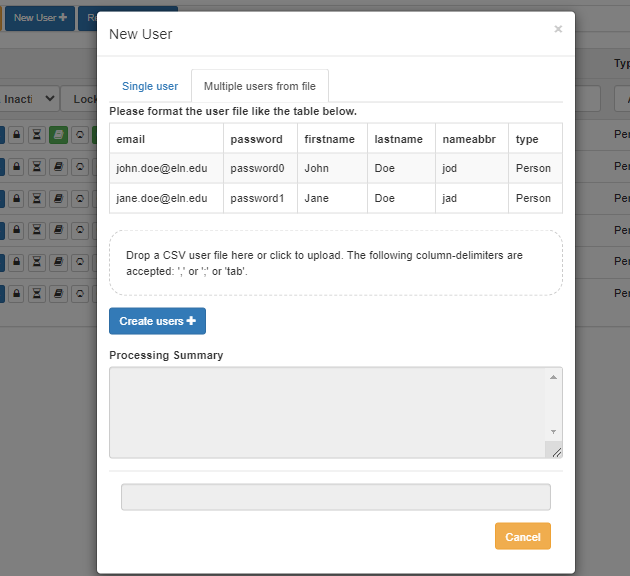Click the circular icon in the first user row
The height and width of the screenshot is (576, 630).
(80, 135)
